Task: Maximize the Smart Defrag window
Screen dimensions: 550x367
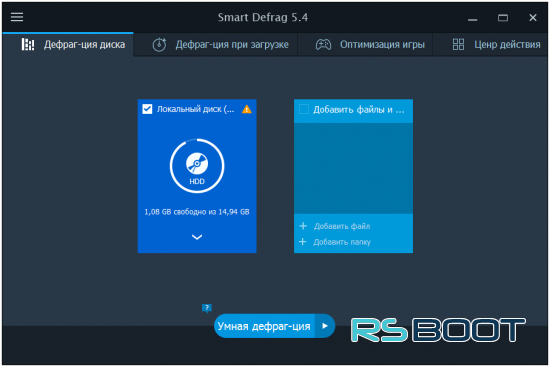Action: (x=503, y=17)
